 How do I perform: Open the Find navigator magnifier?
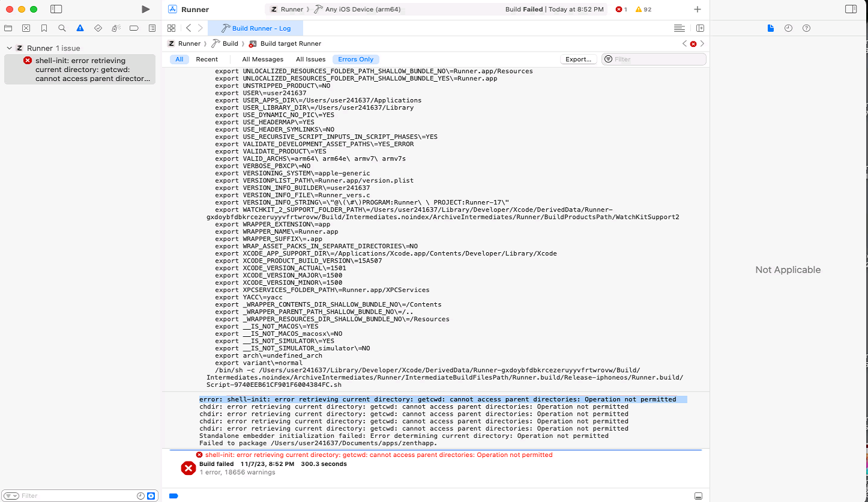[x=62, y=28]
